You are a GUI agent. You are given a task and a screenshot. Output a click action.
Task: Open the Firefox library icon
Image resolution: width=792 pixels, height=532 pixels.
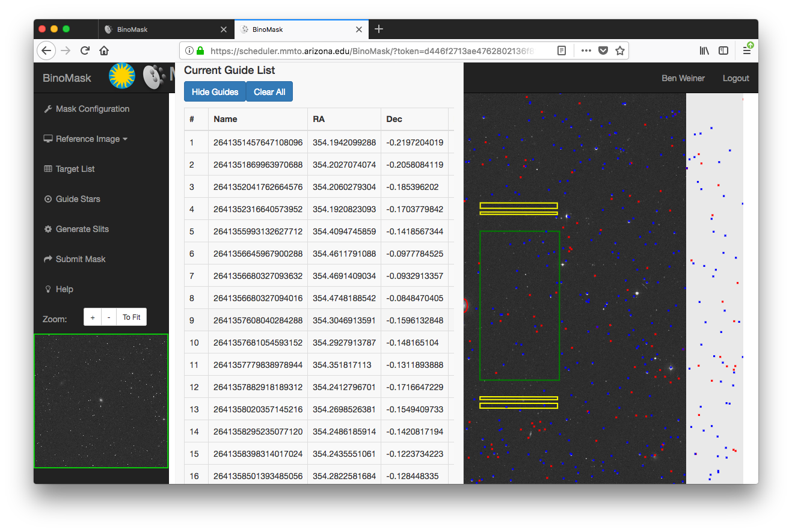pos(704,50)
